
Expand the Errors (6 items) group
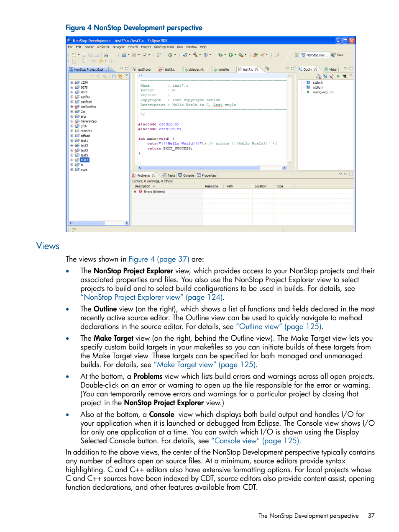click(x=135, y=192)
